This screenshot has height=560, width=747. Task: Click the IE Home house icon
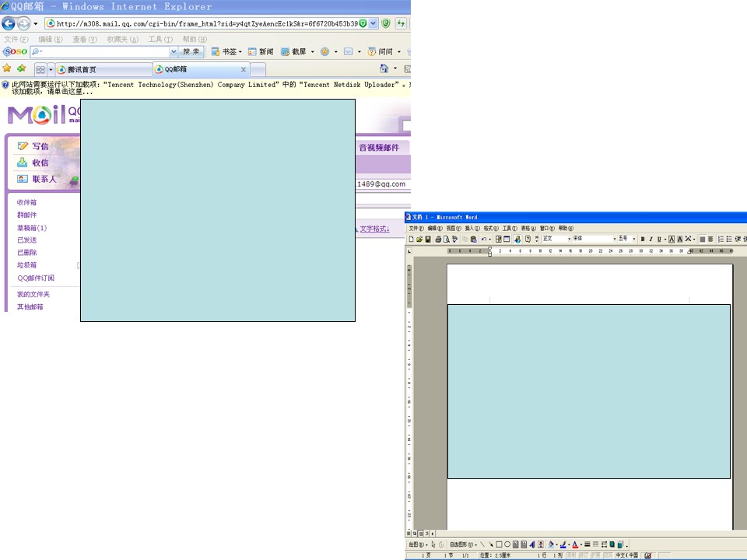(x=384, y=68)
